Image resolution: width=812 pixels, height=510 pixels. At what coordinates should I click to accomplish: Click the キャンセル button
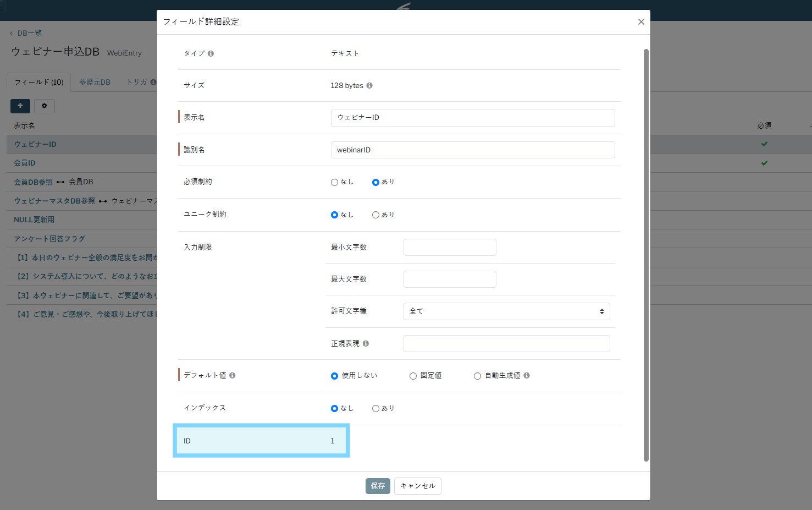tap(417, 486)
